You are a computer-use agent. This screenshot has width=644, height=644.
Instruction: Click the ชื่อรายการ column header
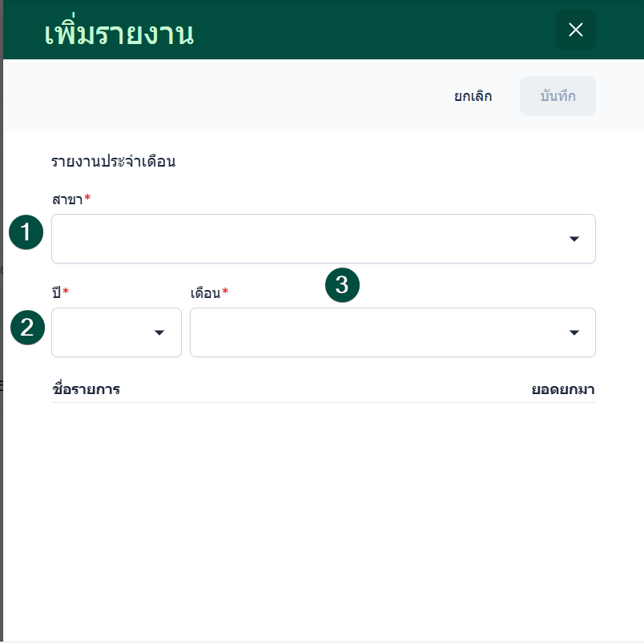point(86,389)
